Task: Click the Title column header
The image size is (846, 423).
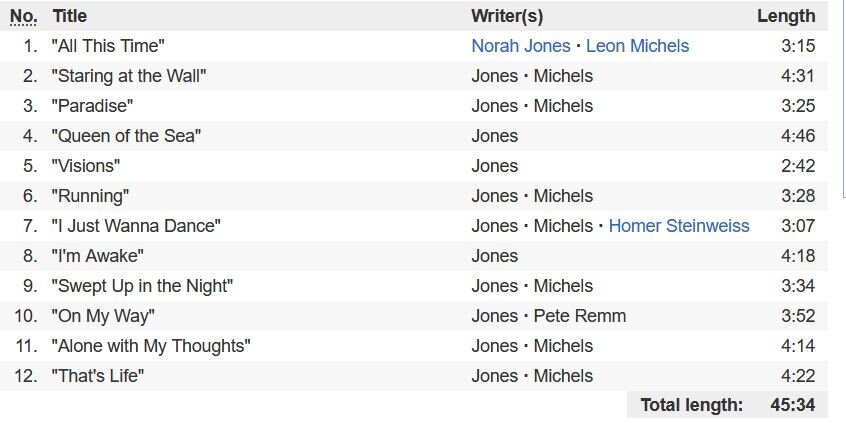Action: (70, 16)
